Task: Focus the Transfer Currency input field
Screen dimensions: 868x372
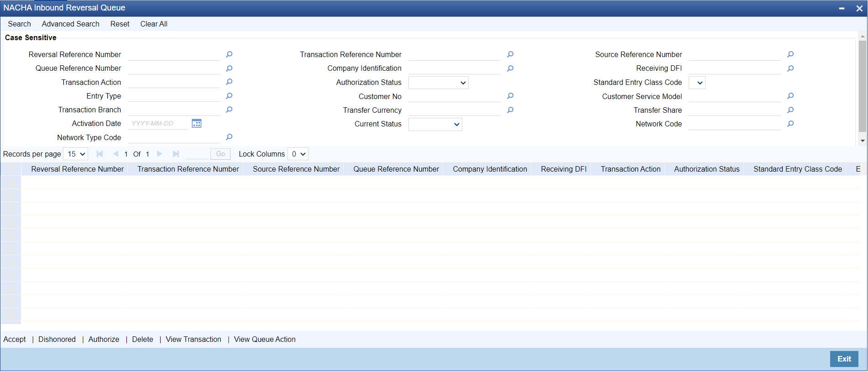Action: [455, 110]
